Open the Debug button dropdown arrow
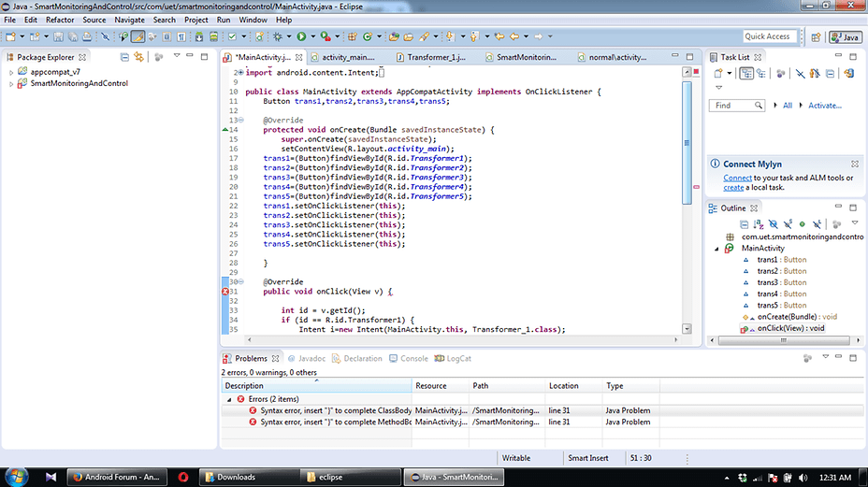The image size is (868, 487). pos(289,36)
